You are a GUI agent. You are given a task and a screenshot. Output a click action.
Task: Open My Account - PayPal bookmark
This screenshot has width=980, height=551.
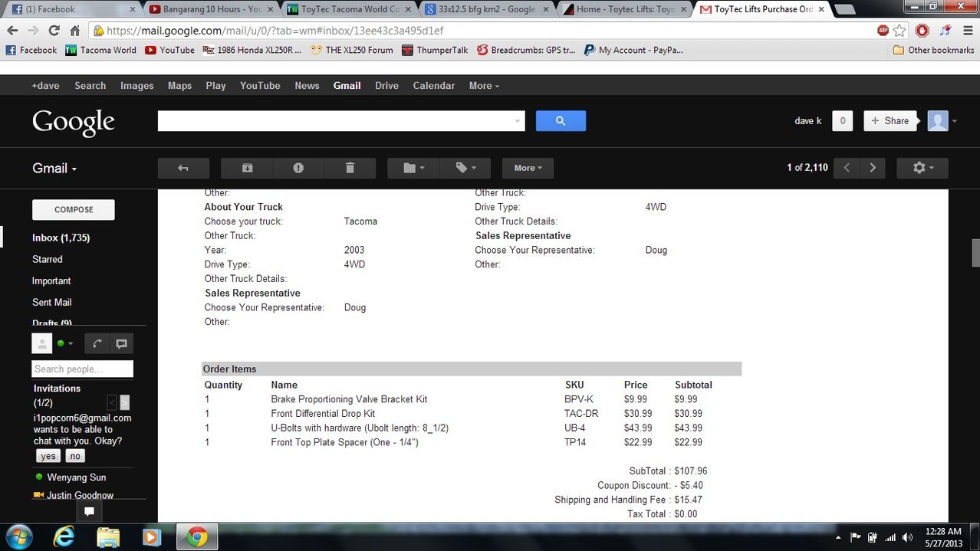point(633,50)
